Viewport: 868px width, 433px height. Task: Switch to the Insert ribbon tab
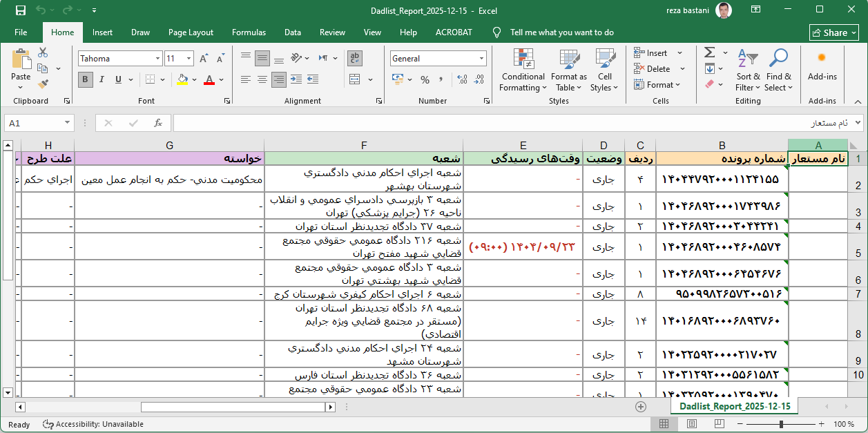[102, 32]
